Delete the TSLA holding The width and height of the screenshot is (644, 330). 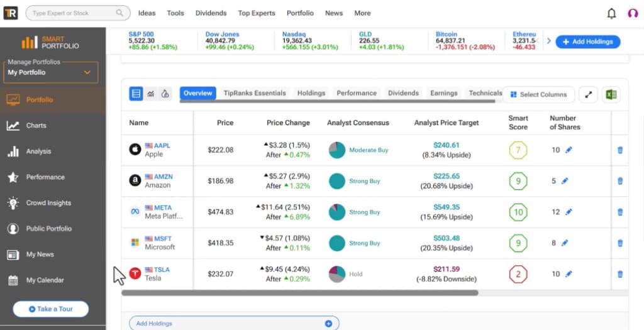(x=620, y=274)
